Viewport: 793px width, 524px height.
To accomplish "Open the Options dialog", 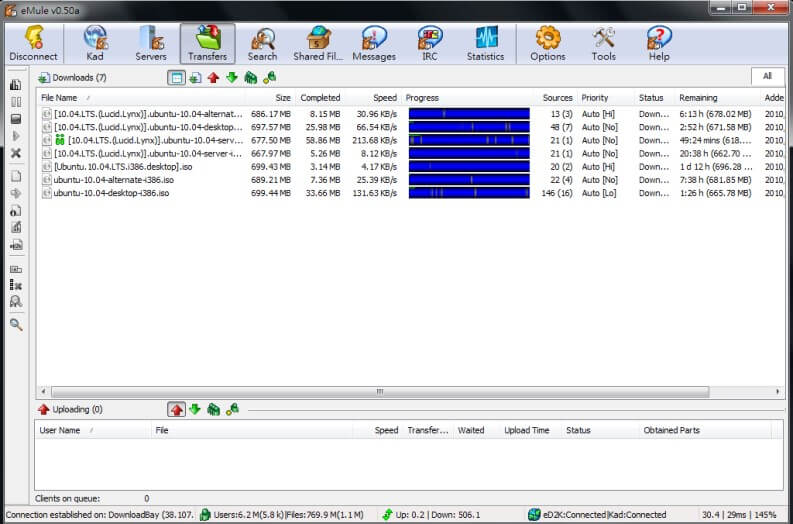I will tap(548, 43).
